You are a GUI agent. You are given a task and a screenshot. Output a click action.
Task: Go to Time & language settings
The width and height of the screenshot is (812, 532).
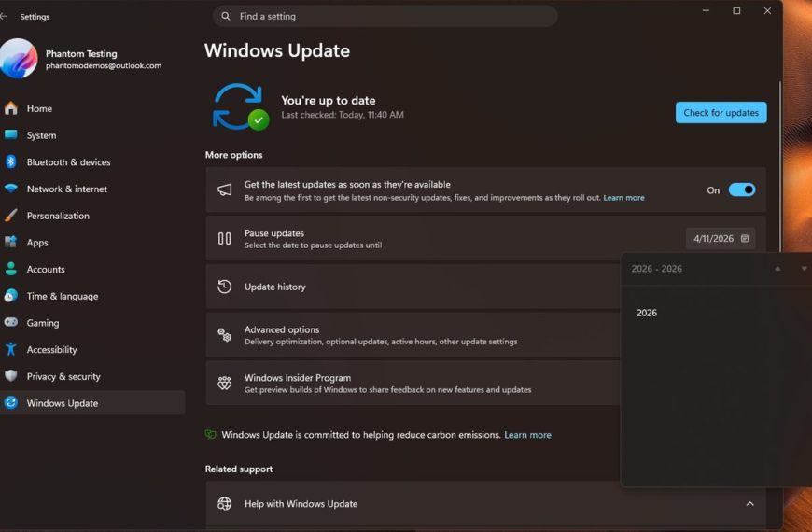click(x=93, y=296)
